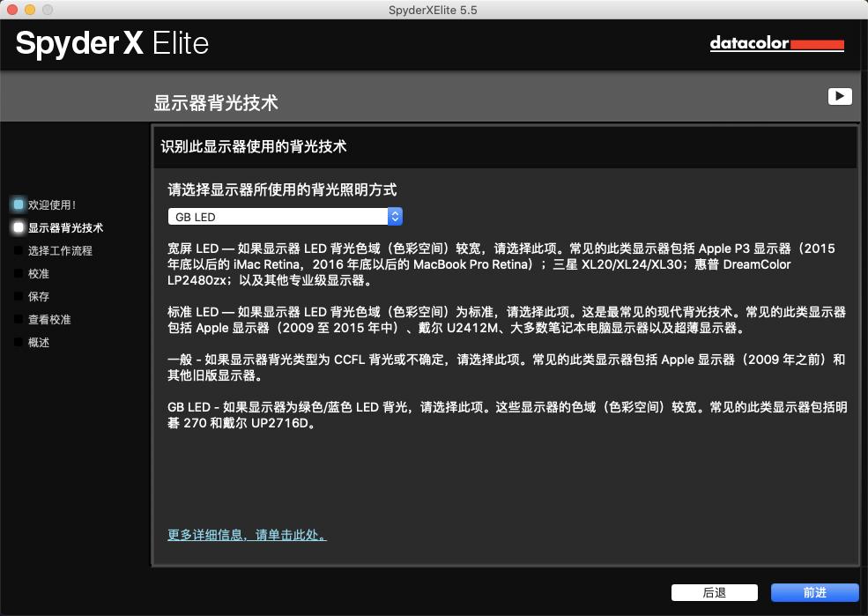Click the SpyderX Elite logo
Viewport: 868px width, 616px height.
coord(113,44)
